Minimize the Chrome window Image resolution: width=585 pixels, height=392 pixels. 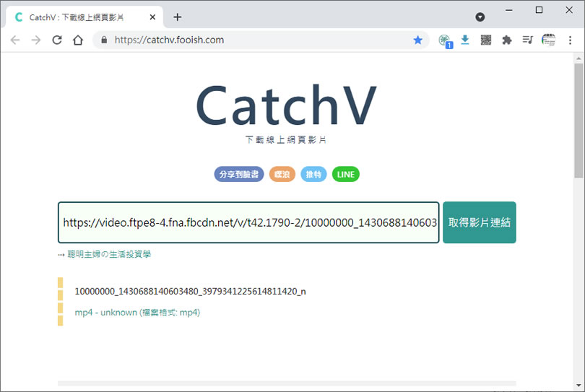pyautogui.click(x=509, y=10)
